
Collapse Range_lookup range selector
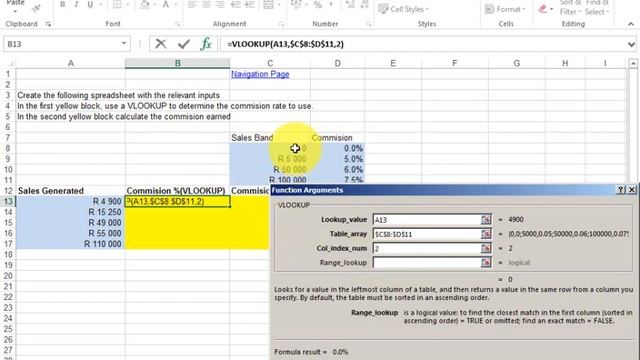486,262
